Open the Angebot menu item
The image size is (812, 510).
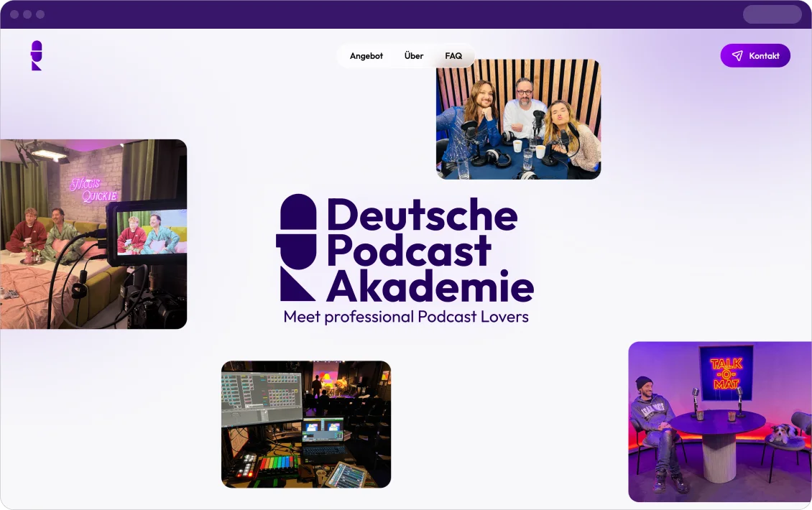[x=366, y=56]
